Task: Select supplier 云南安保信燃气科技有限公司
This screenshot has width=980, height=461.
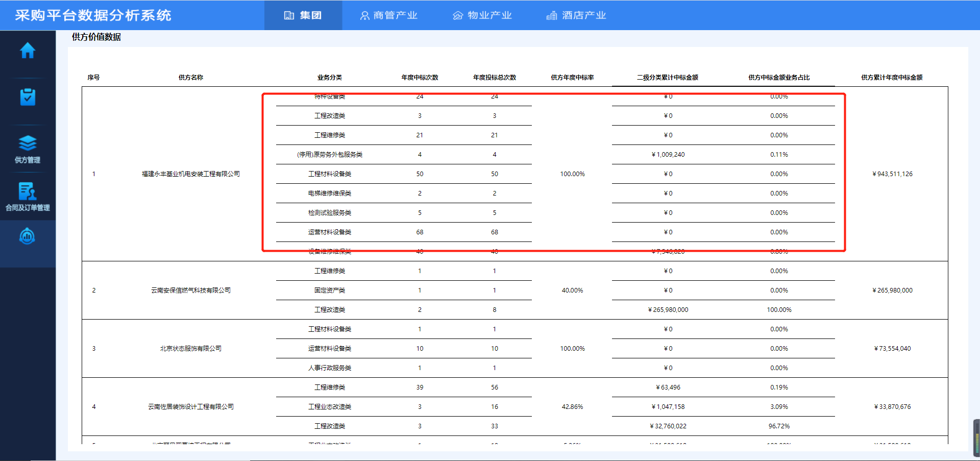Action: click(191, 290)
